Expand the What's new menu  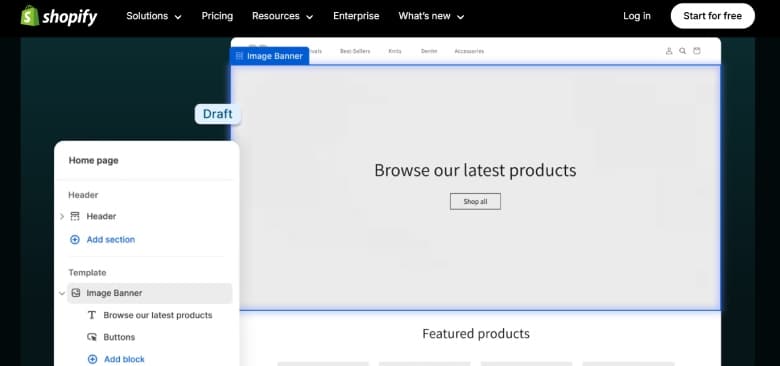(x=431, y=16)
